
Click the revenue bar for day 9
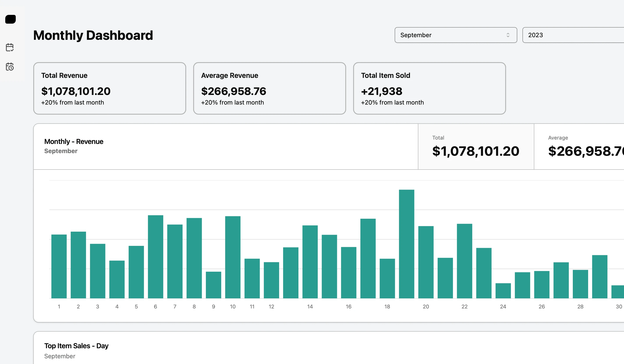tap(214, 285)
